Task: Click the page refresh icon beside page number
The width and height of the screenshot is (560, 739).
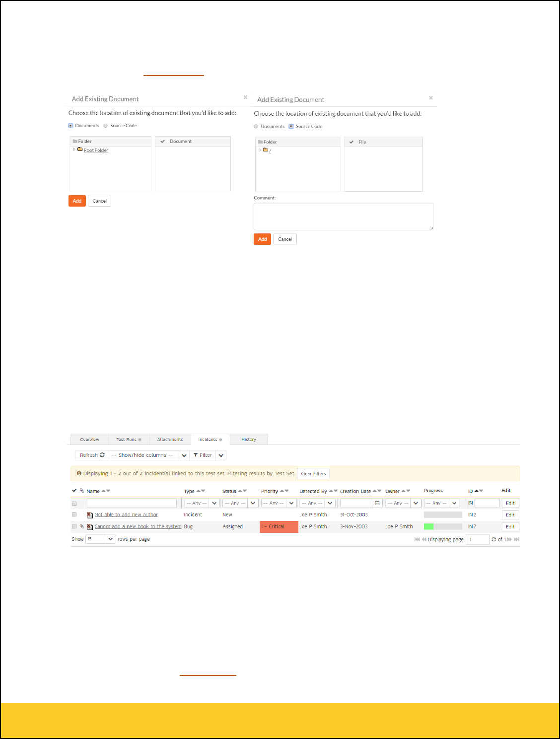Action: coord(494,539)
